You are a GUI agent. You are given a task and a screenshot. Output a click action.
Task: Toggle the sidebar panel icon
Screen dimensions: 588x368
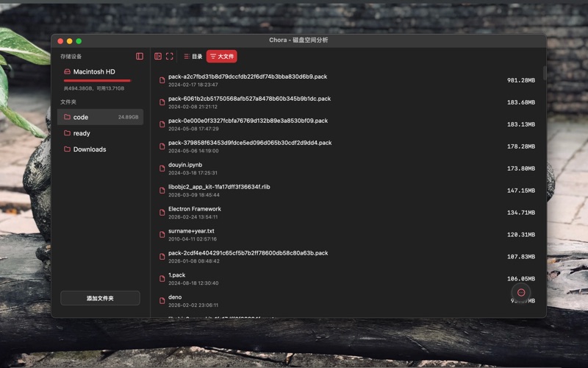pos(140,56)
